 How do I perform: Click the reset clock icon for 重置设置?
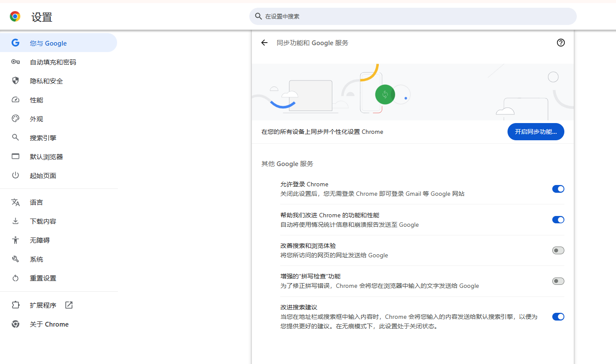coord(15,278)
